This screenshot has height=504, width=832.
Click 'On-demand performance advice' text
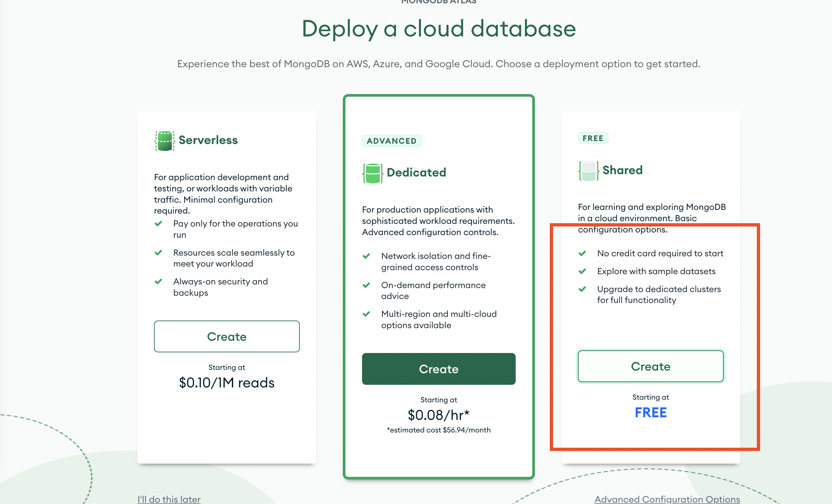[433, 290]
